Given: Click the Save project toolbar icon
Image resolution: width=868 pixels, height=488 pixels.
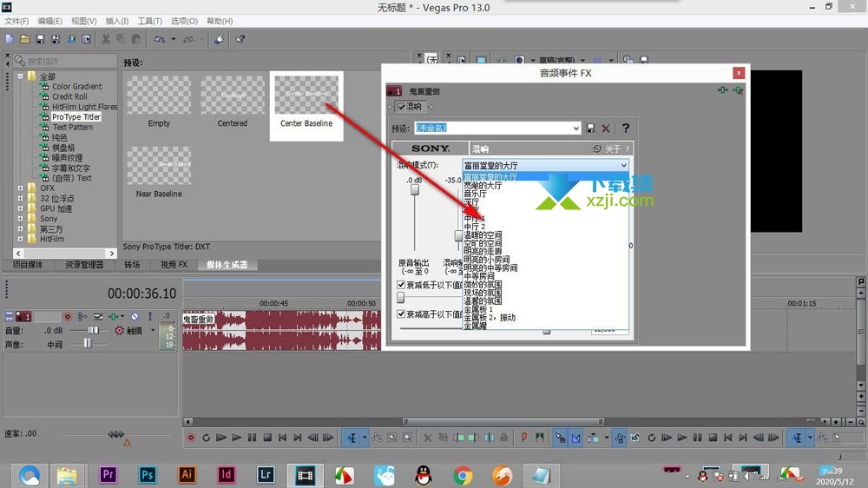Looking at the screenshot, I should [x=40, y=39].
